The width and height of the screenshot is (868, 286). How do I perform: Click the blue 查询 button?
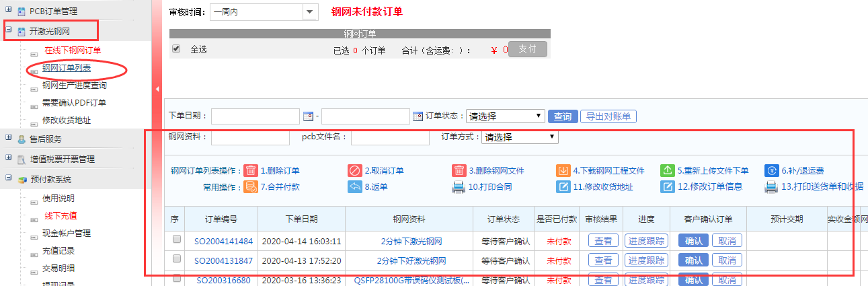(562, 116)
